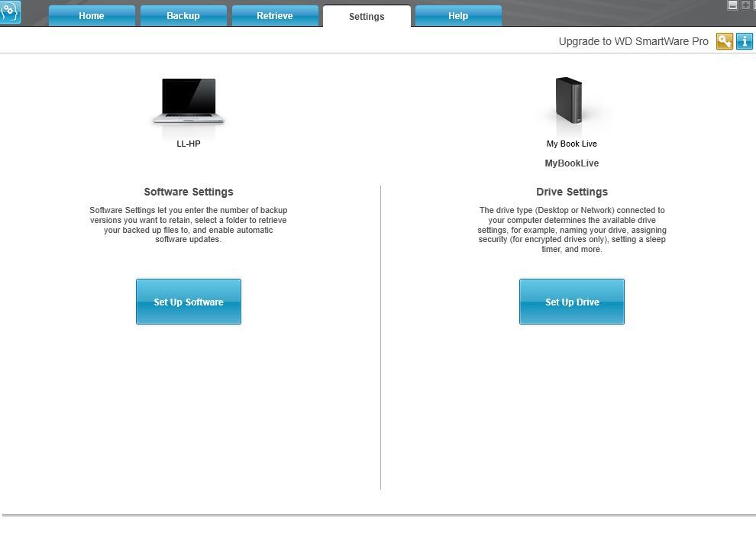756x546 pixels.
Task: Minimize the SmartWare window
Action: click(732, 5)
